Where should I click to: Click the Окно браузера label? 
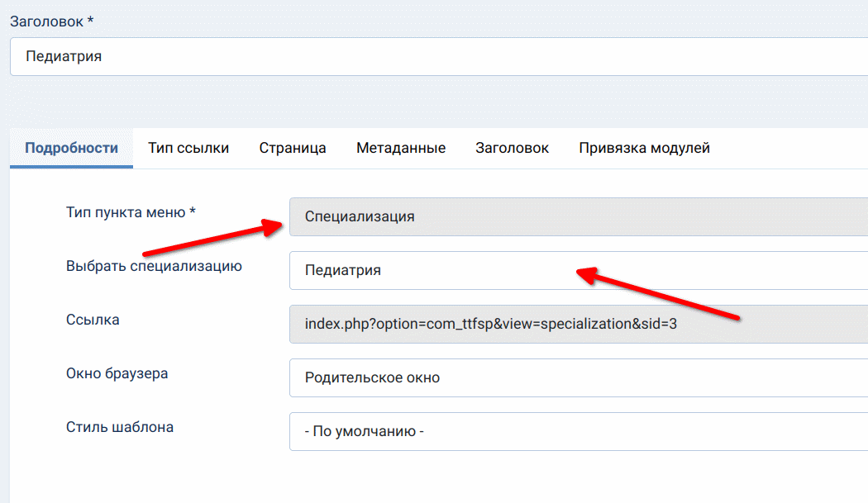[117, 373]
